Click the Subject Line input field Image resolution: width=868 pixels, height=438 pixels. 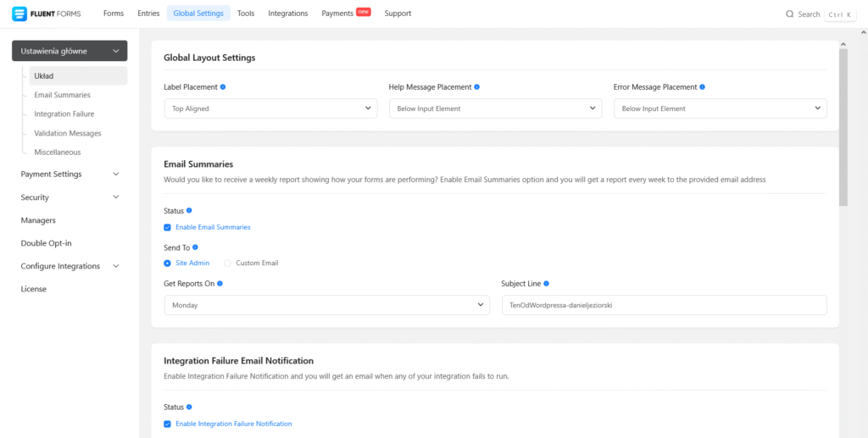pos(665,305)
